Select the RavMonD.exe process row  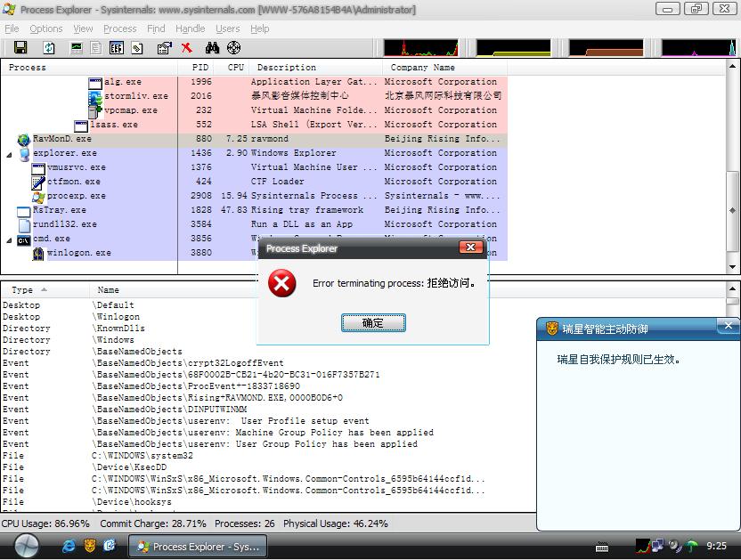(254, 139)
